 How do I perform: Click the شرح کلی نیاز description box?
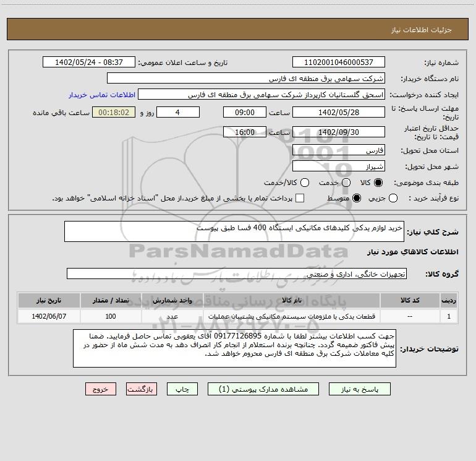(x=234, y=231)
